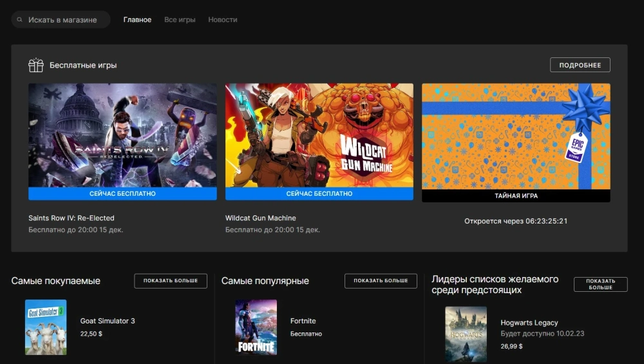Open the Hogwarts Legacy title link
This screenshot has height=364, width=644.
tap(529, 323)
